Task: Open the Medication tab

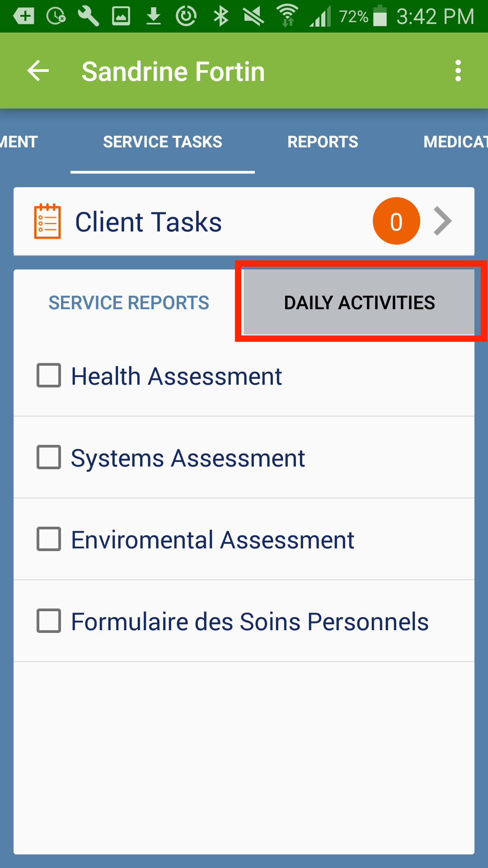Action: (455, 142)
